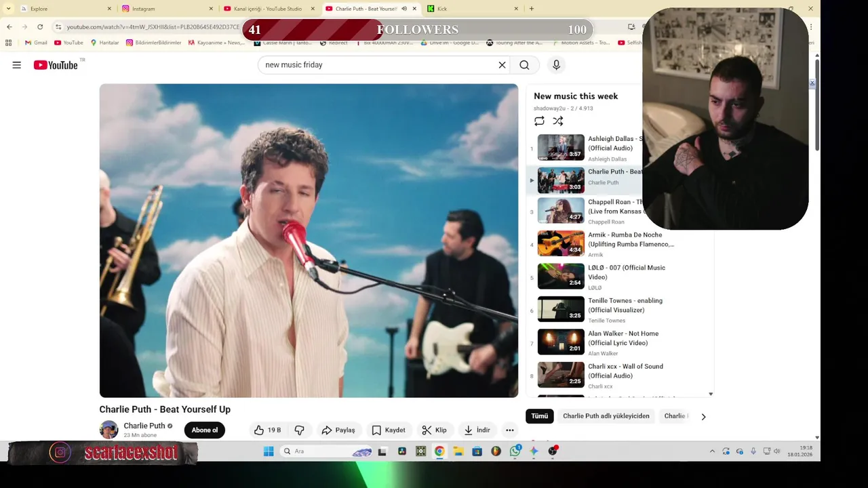Click the Windows taskbar search box
The height and width of the screenshot is (488, 868).
(x=326, y=451)
